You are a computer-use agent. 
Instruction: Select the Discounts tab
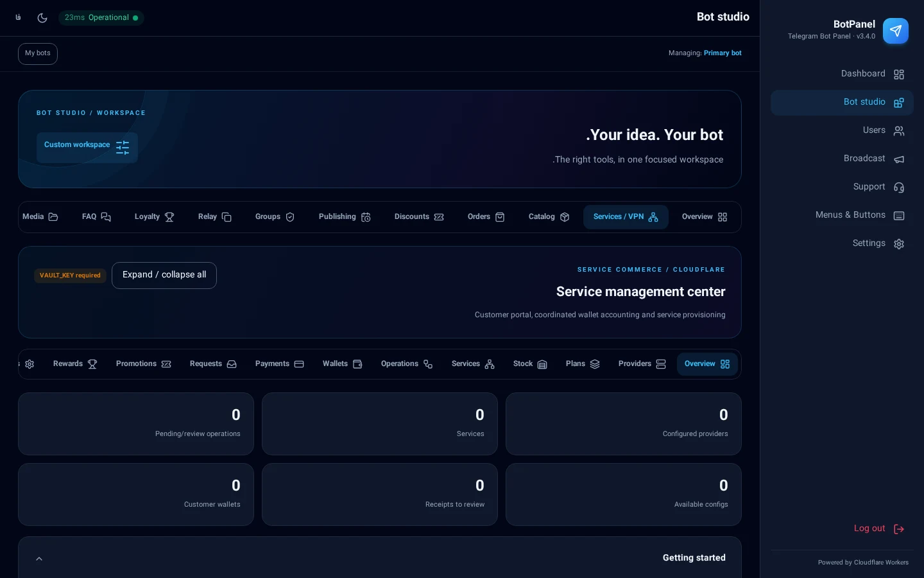(419, 217)
